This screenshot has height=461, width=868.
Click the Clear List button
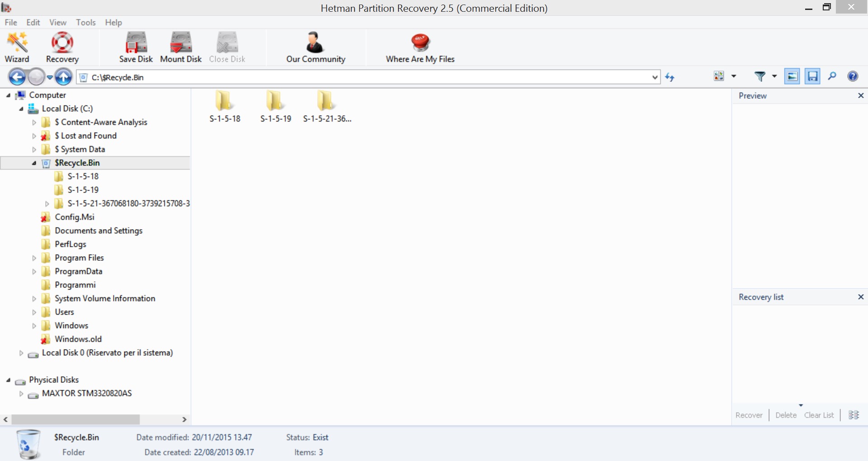(x=819, y=415)
